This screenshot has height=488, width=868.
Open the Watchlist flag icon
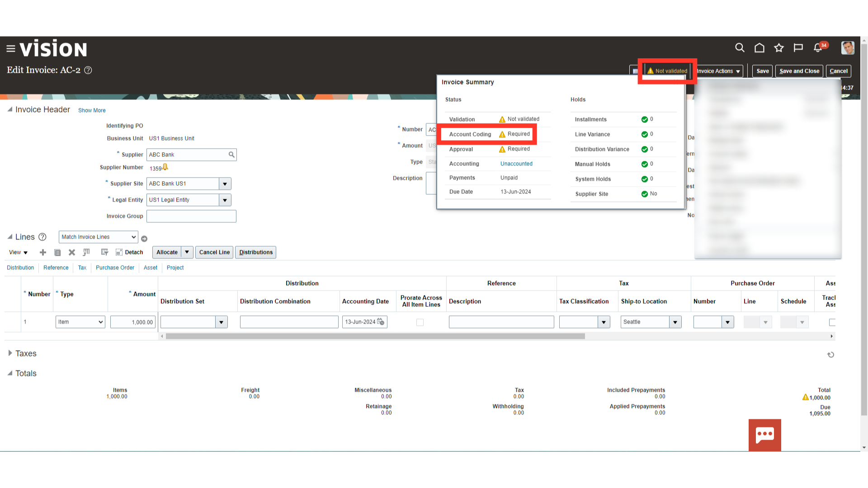[798, 47]
